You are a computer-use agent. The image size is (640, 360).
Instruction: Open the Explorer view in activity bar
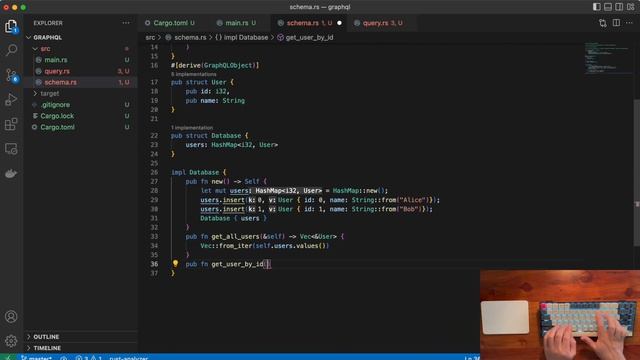pyautogui.click(x=11, y=27)
